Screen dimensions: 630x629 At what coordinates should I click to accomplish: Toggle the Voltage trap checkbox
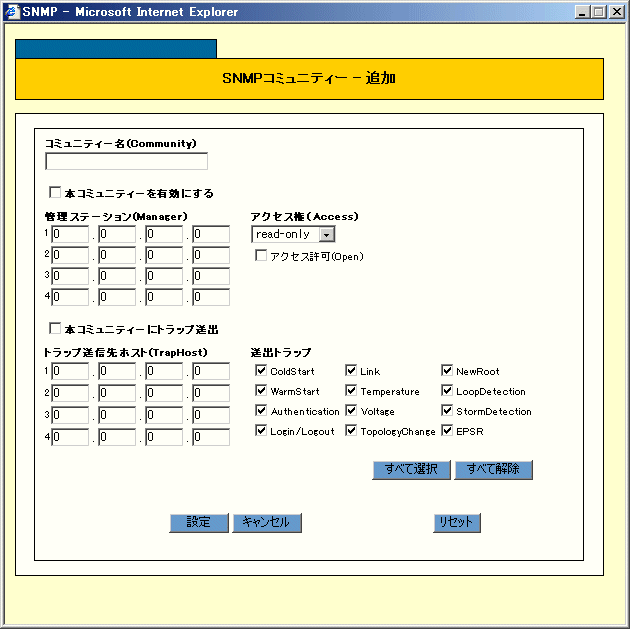point(351,410)
